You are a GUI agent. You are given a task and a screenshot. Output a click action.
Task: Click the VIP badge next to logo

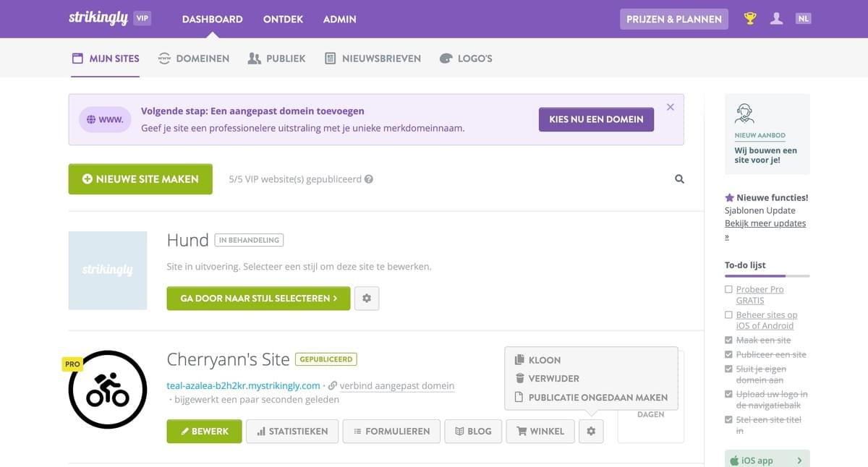click(x=142, y=19)
